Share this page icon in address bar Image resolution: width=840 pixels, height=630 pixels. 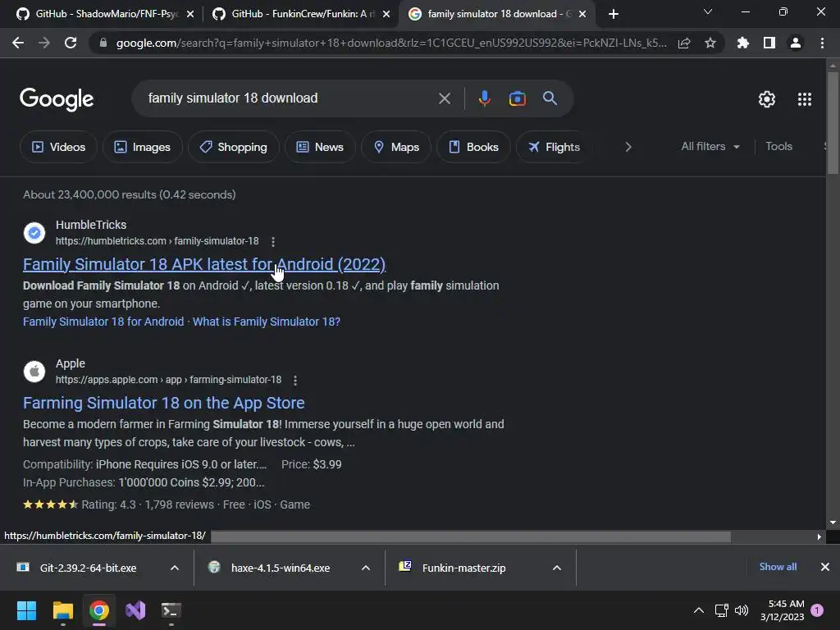[x=684, y=43]
